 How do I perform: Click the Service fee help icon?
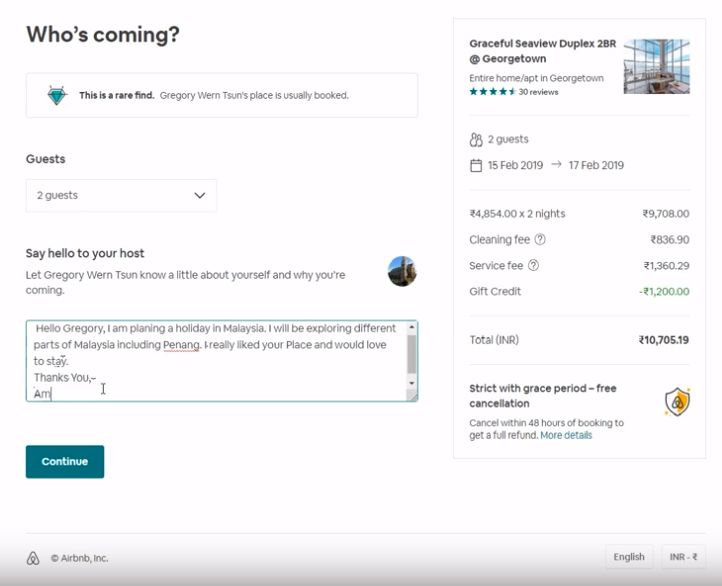[533, 266]
